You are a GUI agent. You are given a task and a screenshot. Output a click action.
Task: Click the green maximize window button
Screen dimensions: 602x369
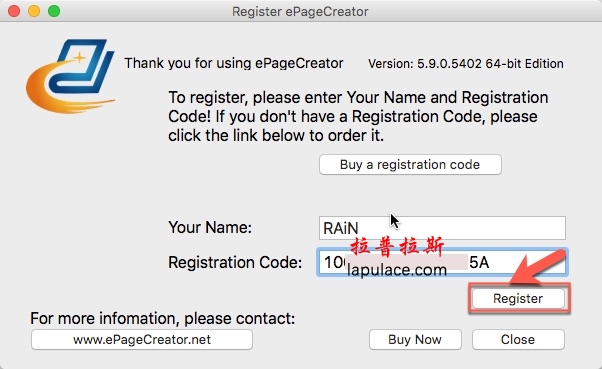coord(54,11)
